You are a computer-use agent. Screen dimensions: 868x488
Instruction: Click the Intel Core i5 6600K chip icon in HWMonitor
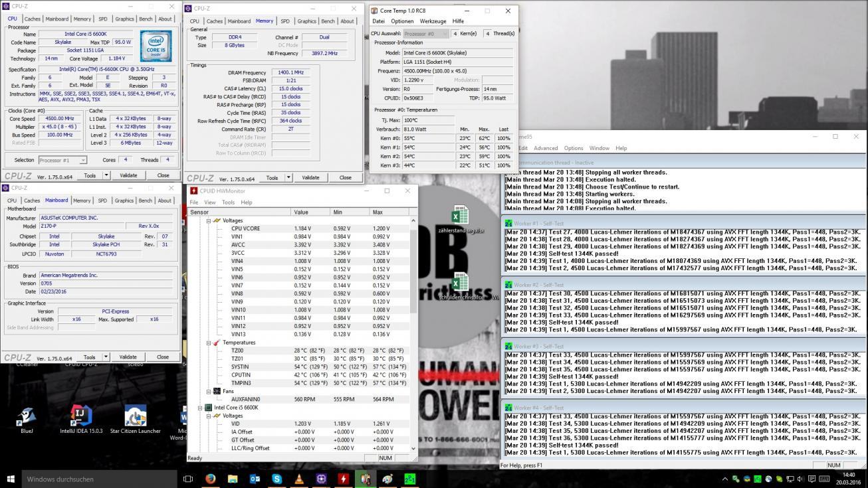click(208, 408)
